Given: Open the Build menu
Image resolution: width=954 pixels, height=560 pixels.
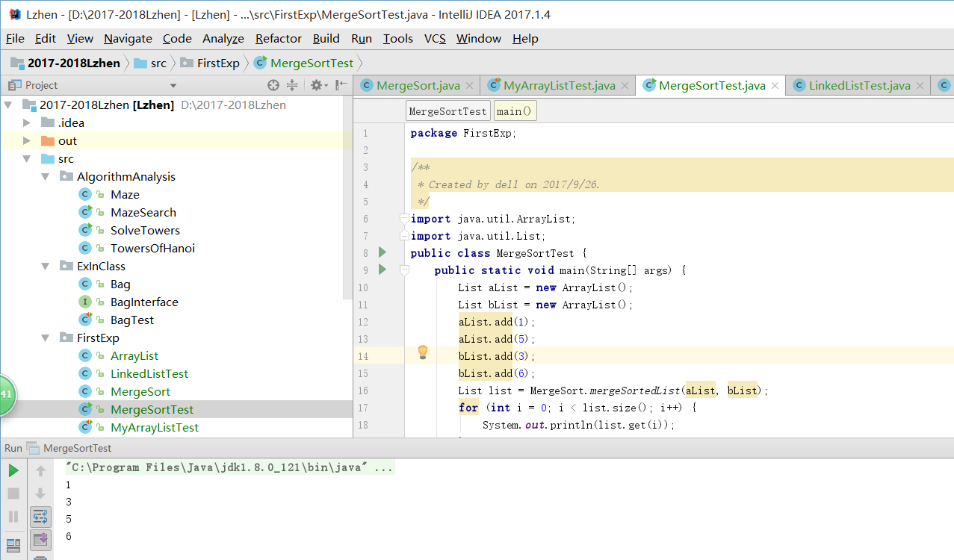Looking at the screenshot, I should [x=326, y=39].
